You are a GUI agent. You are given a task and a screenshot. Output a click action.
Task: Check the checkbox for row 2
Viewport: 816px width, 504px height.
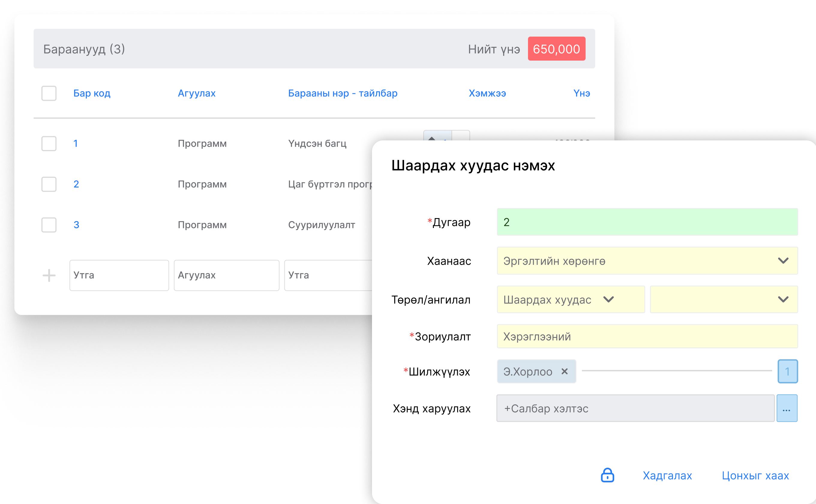49,184
